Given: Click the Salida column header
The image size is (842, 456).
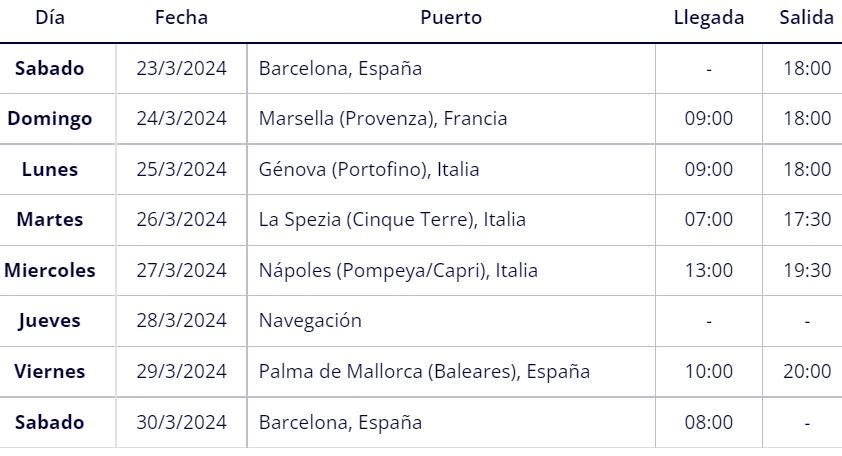Looking at the screenshot, I should pyautogui.click(x=807, y=18).
